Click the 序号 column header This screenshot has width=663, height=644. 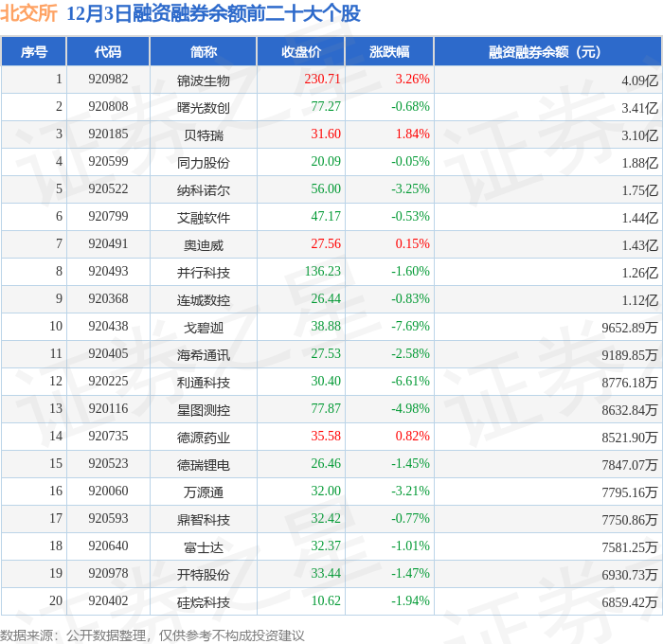click(34, 51)
